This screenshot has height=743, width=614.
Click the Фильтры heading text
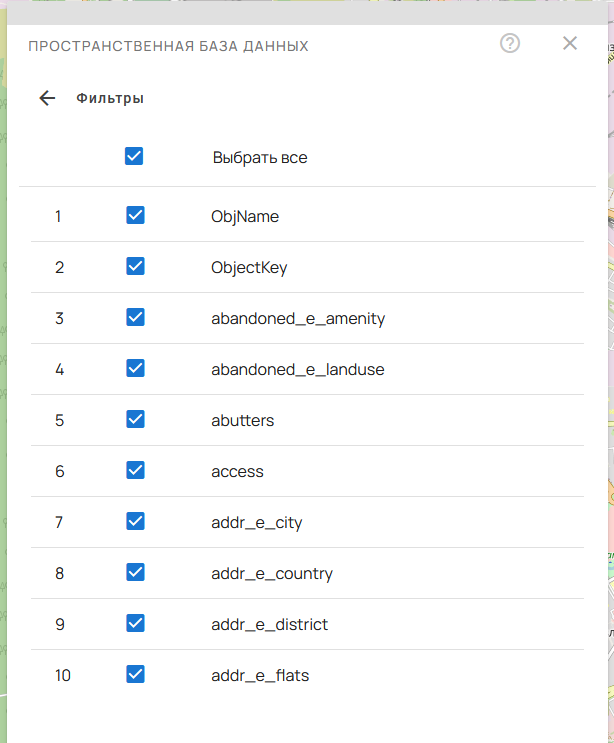[x=110, y=98]
